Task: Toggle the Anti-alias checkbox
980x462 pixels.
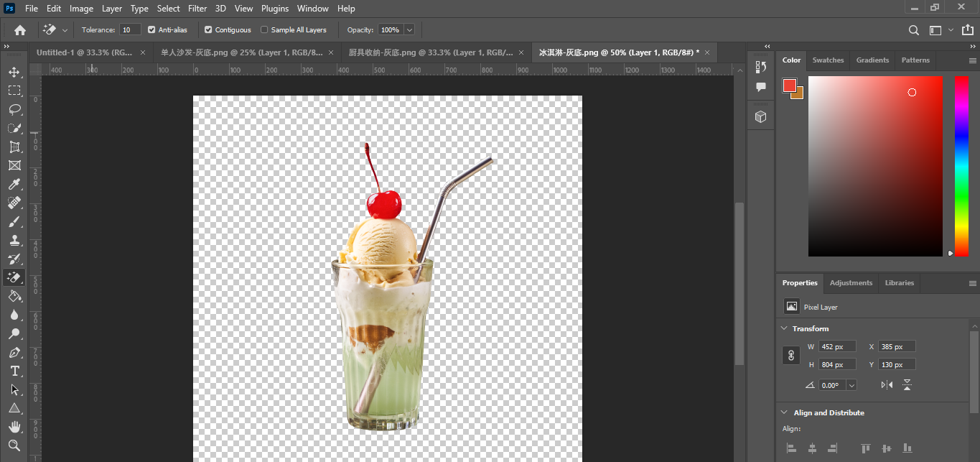Action: click(x=151, y=30)
